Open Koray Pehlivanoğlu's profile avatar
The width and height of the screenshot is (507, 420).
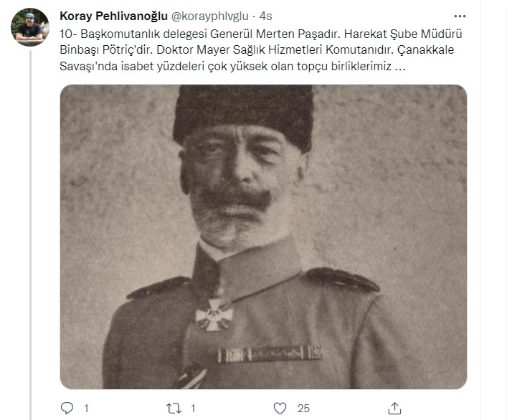30,27
